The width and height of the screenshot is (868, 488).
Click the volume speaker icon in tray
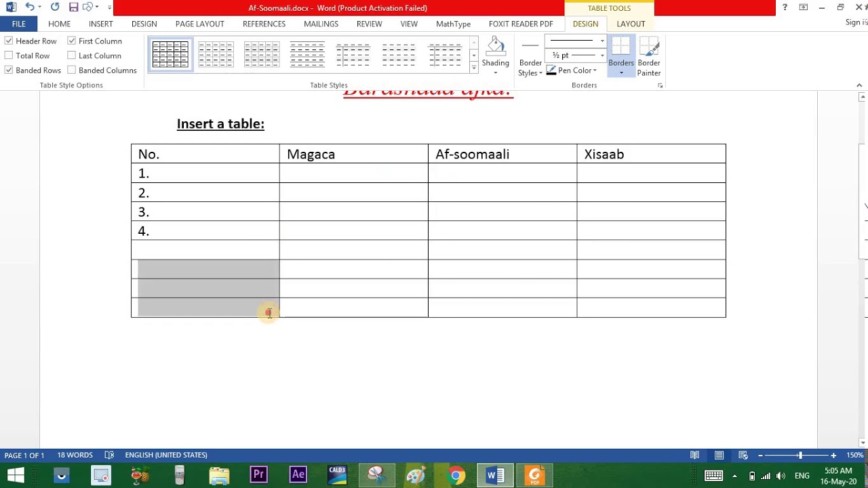781,476
